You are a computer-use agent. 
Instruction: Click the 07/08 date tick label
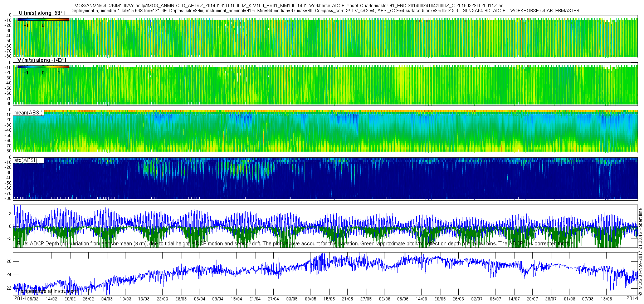pyautogui.click(x=587, y=299)
